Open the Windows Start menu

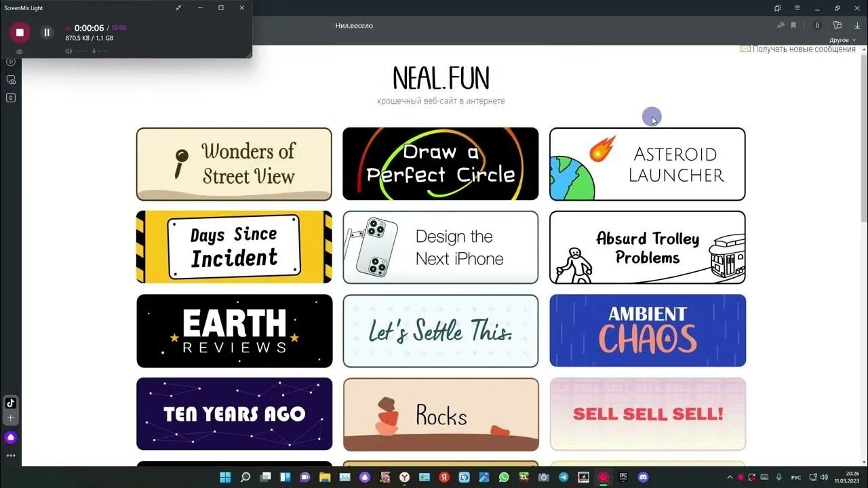pyautogui.click(x=225, y=477)
